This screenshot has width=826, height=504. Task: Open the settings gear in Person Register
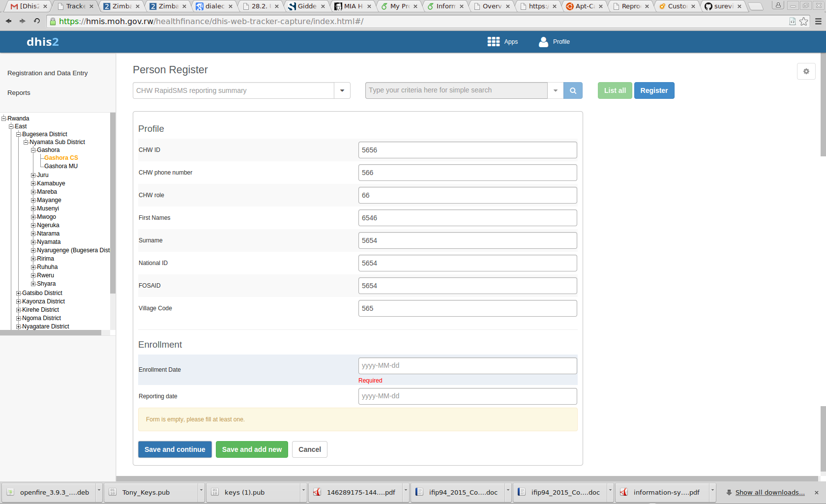pyautogui.click(x=806, y=71)
